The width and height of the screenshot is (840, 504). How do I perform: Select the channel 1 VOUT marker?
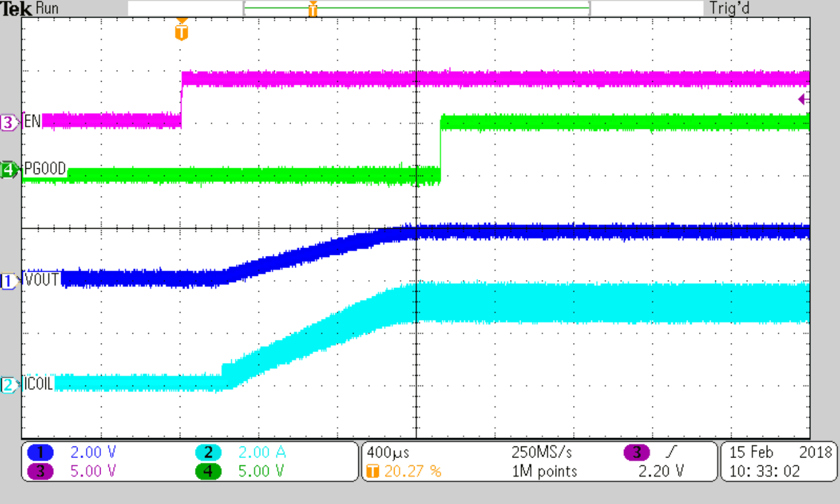[8, 279]
